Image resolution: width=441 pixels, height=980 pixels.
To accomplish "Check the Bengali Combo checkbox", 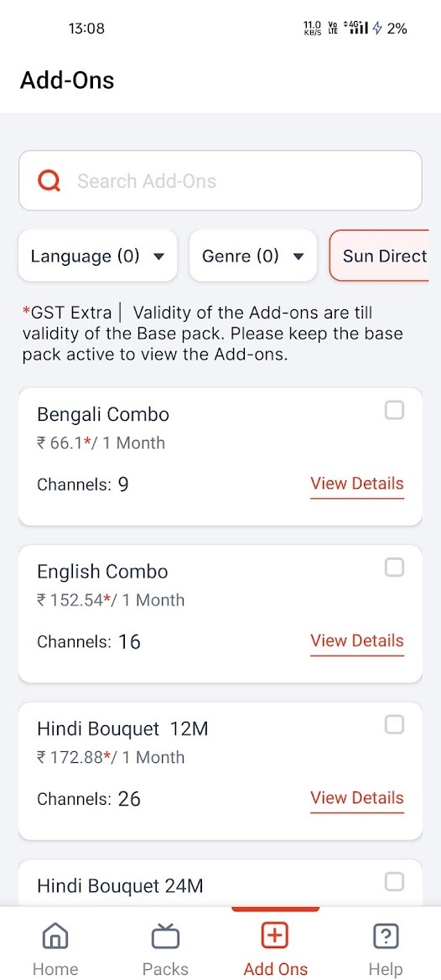I will click(x=394, y=411).
